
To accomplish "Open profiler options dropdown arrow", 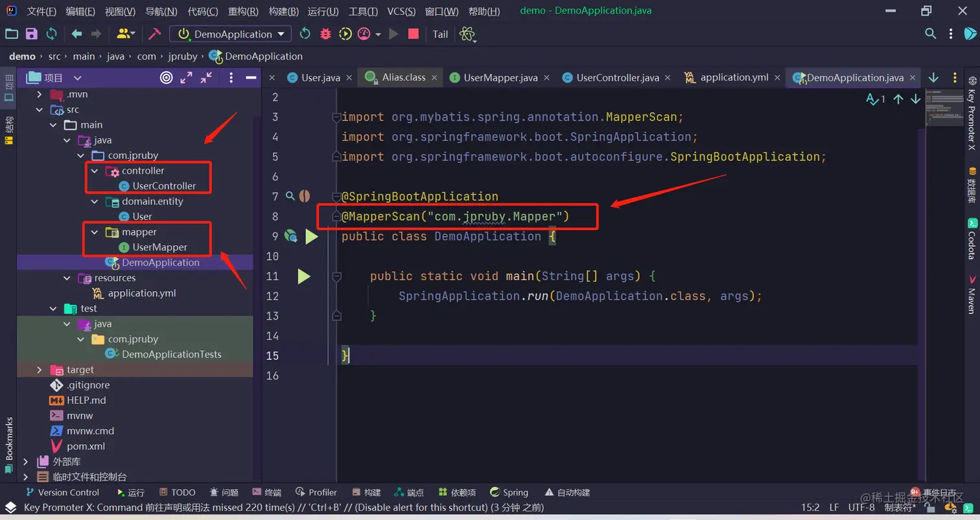I will (x=378, y=34).
